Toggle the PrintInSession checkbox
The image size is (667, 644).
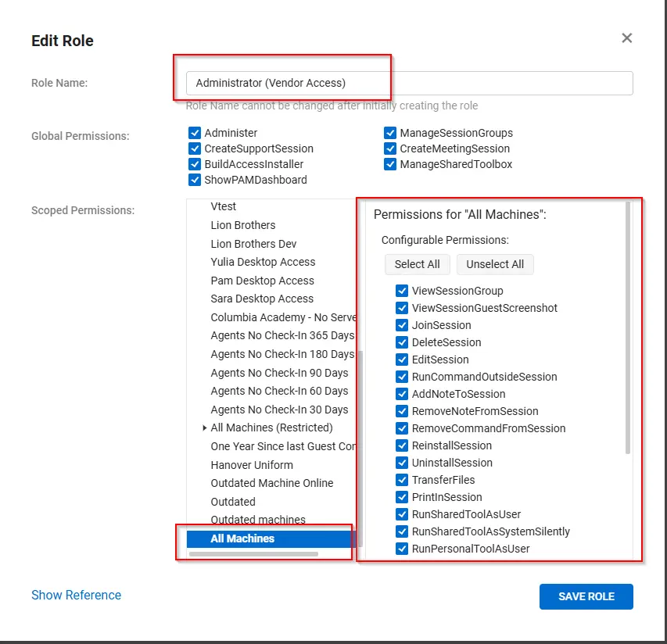[x=402, y=497]
